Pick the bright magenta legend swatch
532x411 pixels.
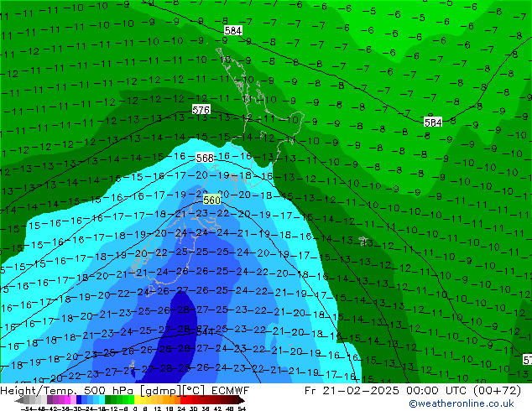(x=67, y=400)
